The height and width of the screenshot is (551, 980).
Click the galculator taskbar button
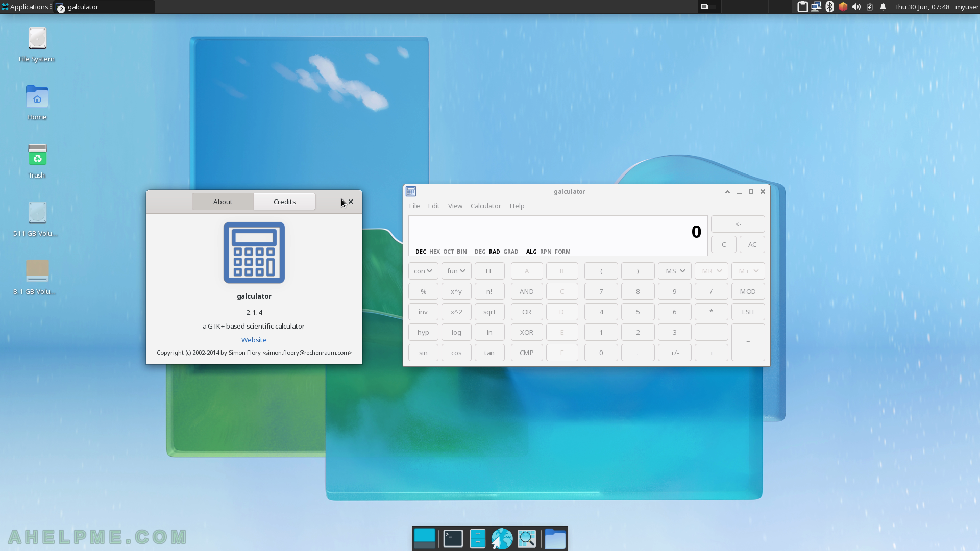105,7
